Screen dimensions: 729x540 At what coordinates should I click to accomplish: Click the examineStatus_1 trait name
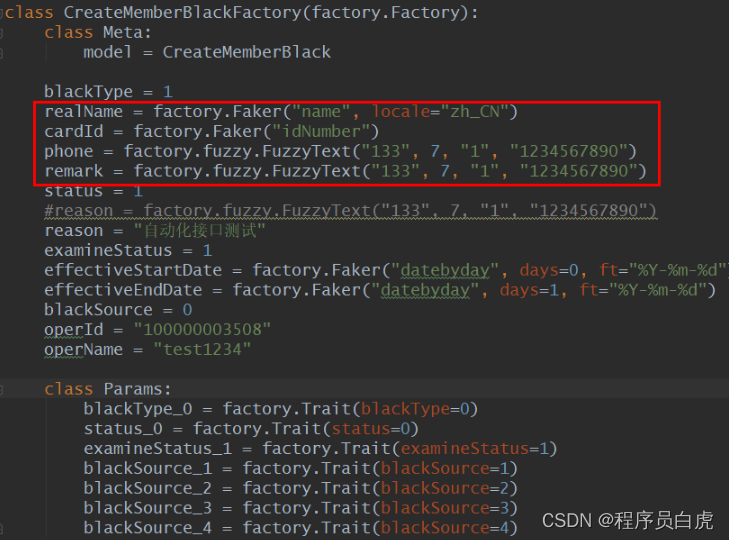click(158, 449)
